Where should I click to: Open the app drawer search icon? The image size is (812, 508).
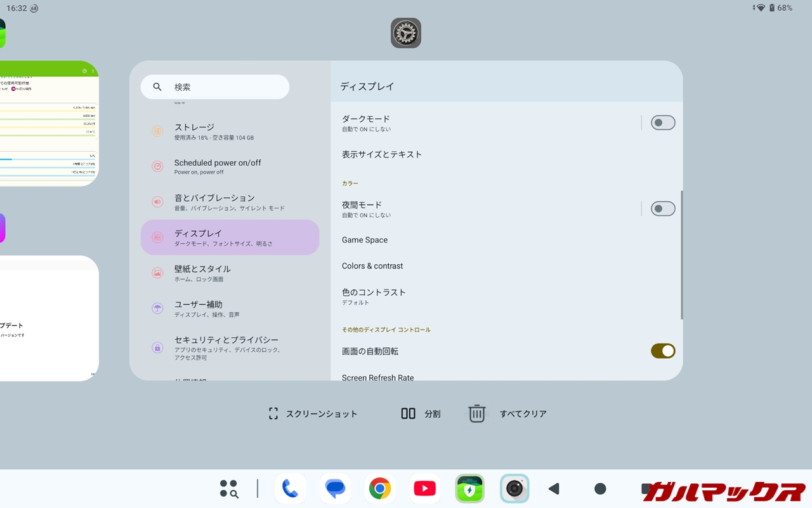pos(229,488)
